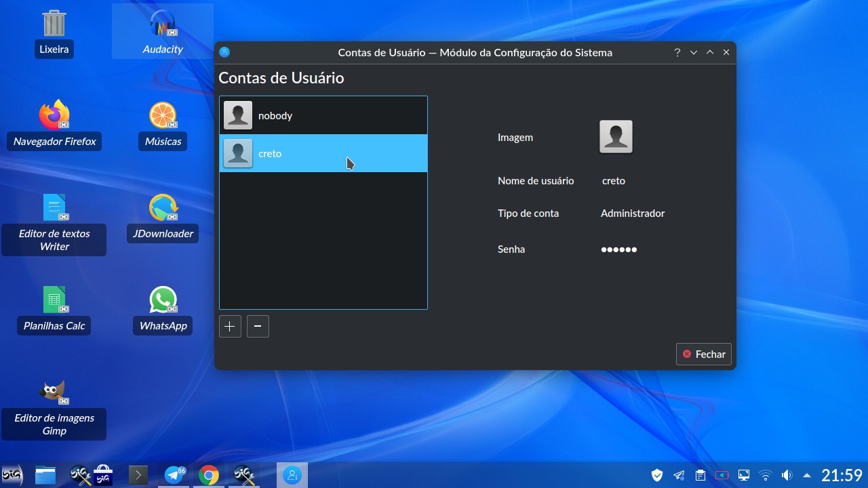The image size is (868, 488).
Task: Click the creto avatar in the user list
Action: click(238, 153)
